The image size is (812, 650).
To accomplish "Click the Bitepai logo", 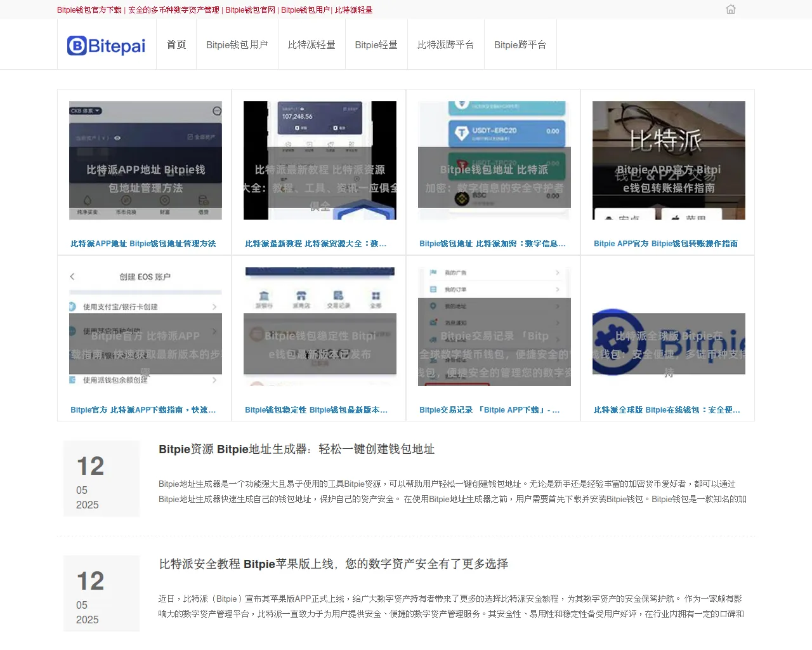I will click(x=107, y=46).
